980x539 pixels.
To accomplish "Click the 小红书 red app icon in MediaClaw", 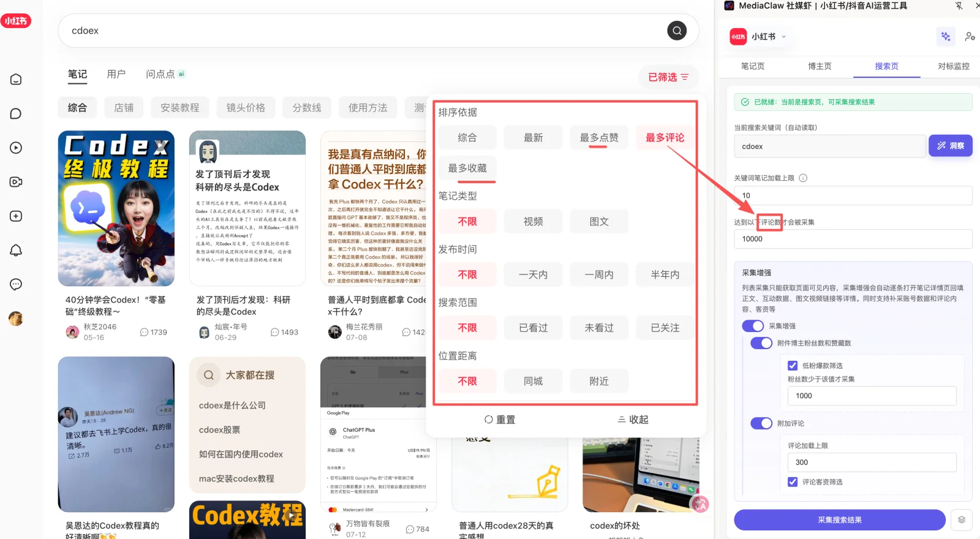I will coord(738,37).
